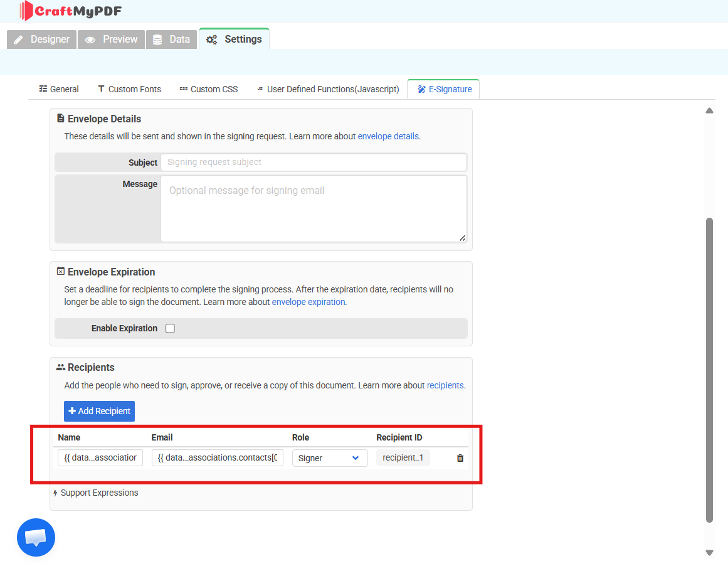Switch to Custom Fonts sub-tab
Image resolution: width=728 pixels, height=566 pixels.
pos(130,89)
